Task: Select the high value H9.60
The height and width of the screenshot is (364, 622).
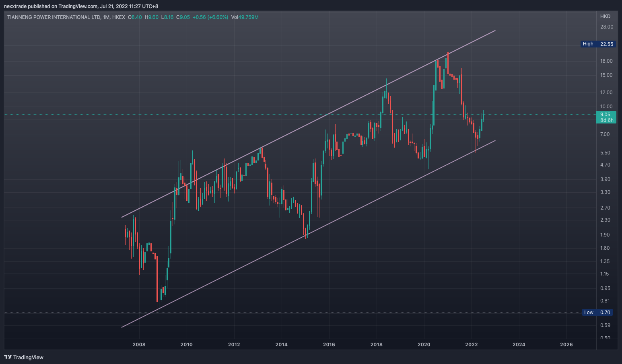Action: pyautogui.click(x=152, y=17)
